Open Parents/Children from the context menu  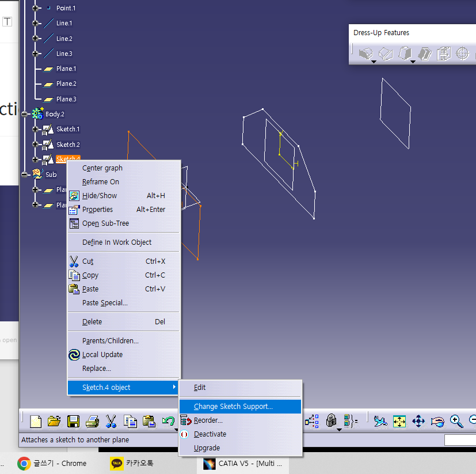(x=123, y=341)
